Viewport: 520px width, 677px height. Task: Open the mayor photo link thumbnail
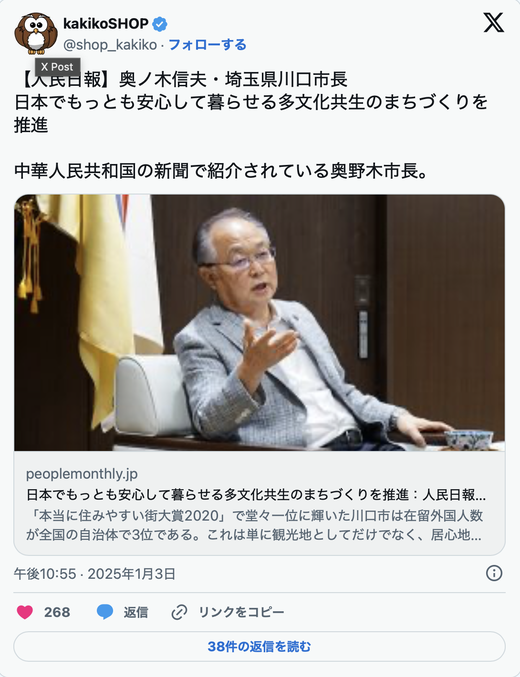click(x=259, y=323)
